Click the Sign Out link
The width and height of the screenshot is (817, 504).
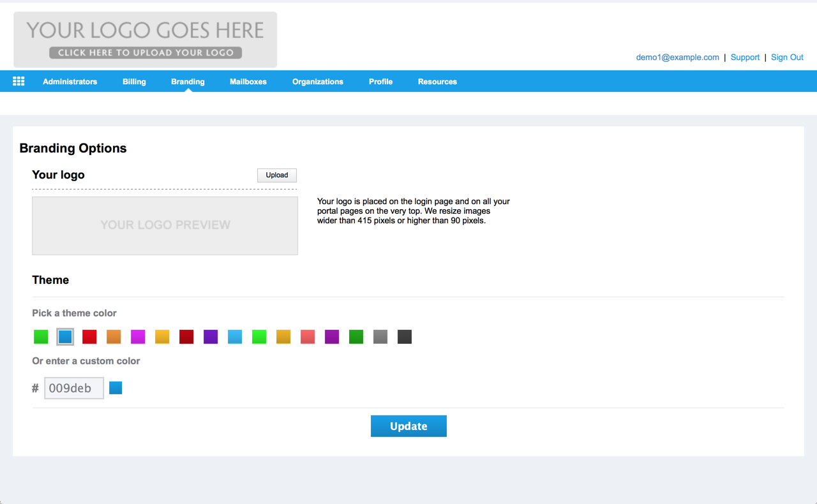click(x=787, y=57)
